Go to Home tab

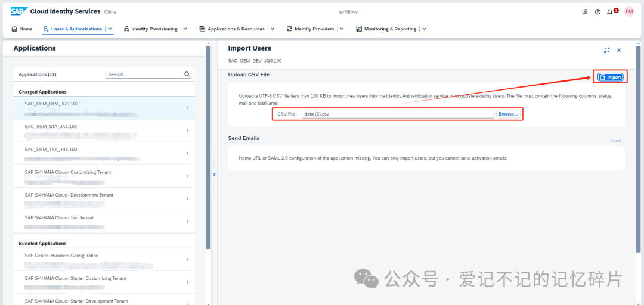point(22,29)
